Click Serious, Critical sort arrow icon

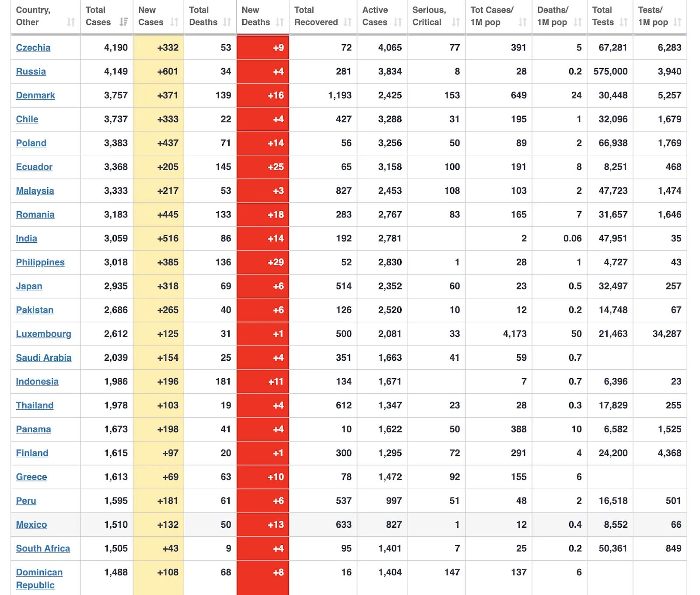click(456, 22)
